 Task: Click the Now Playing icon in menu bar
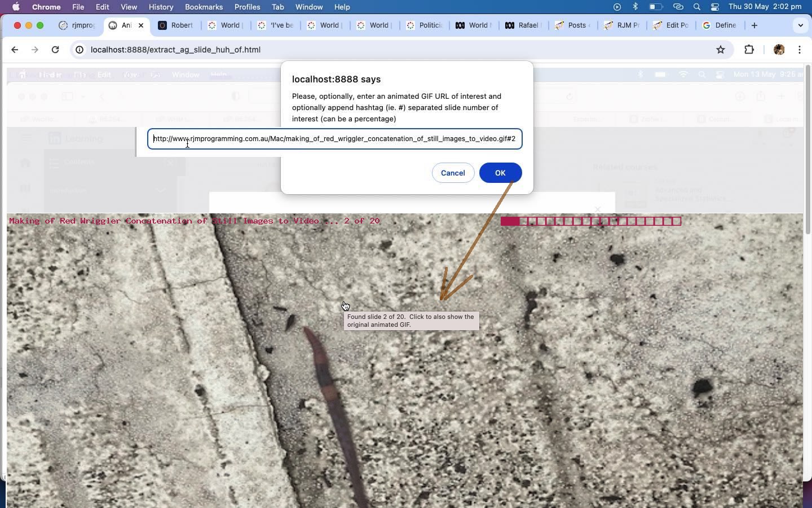pyautogui.click(x=617, y=7)
